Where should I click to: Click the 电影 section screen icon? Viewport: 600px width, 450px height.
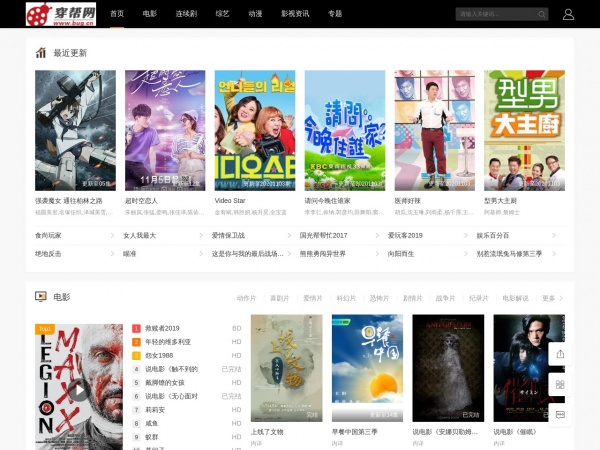click(x=41, y=297)
